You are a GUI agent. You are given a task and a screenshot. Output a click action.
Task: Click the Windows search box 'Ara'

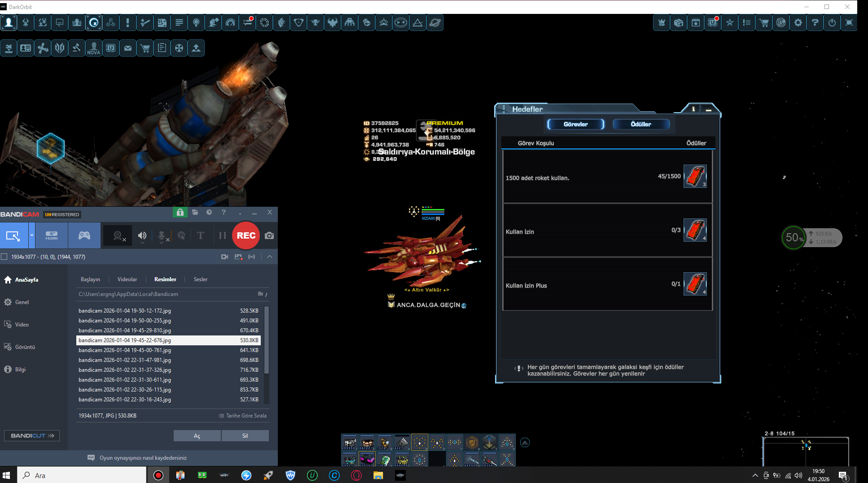(x=82, y=475)
